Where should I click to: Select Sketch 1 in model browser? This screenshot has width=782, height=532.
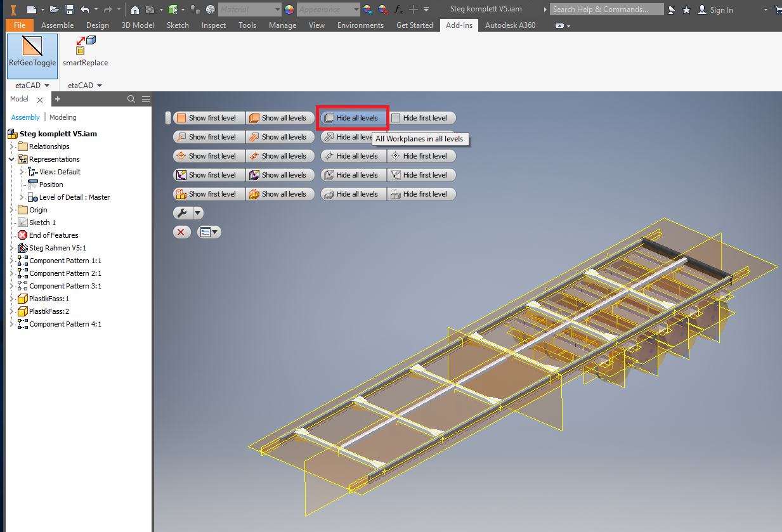(42, 223)
